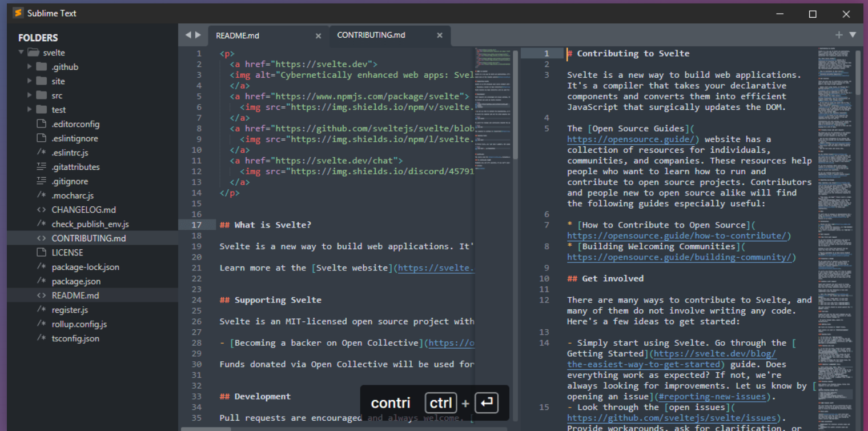Click the CONTRIBUTING.md pane vertical scrollbar
This screenshot has width=868, height=431.
[859, 72]
